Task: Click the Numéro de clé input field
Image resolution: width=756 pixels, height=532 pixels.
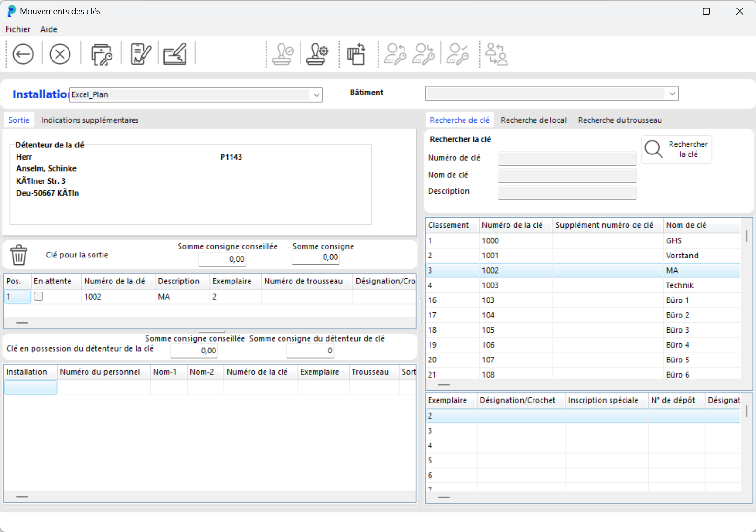Action: click(x=567, y=158)
